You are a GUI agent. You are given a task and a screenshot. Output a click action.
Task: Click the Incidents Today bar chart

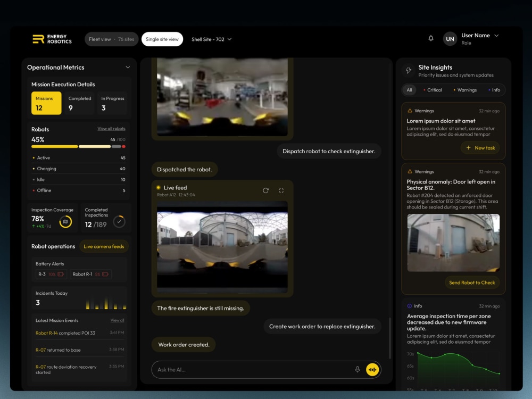pyautogui.click(x=106, y=303)
